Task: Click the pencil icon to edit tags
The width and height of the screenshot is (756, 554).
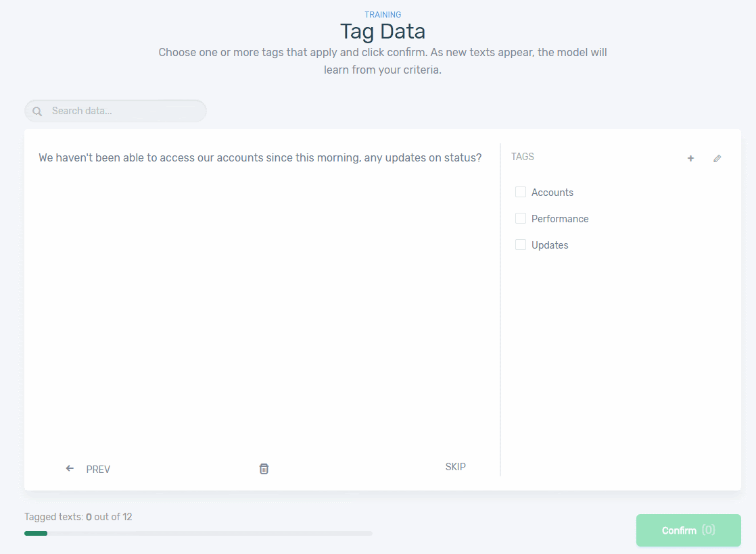Action: (717, 158)
